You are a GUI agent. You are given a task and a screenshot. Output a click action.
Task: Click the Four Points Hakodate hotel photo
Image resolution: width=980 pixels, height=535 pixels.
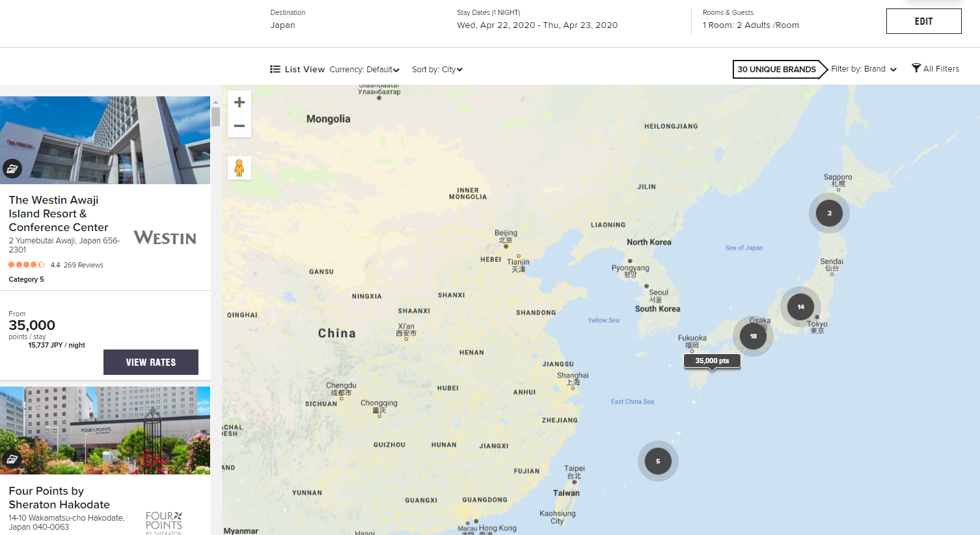click(105, 430)
